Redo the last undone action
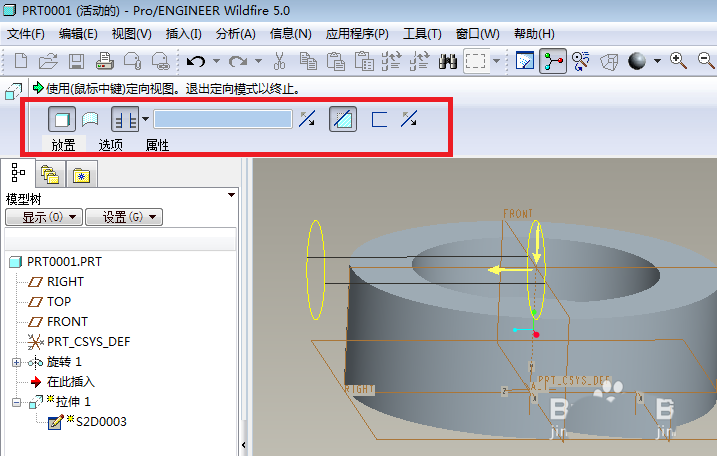 [238, 61]
